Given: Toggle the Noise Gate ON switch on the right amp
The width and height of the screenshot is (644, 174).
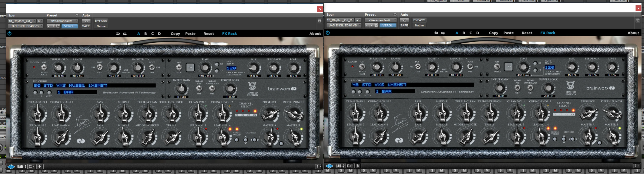Looking at the screenshot, I should click(x=362, y=67).
